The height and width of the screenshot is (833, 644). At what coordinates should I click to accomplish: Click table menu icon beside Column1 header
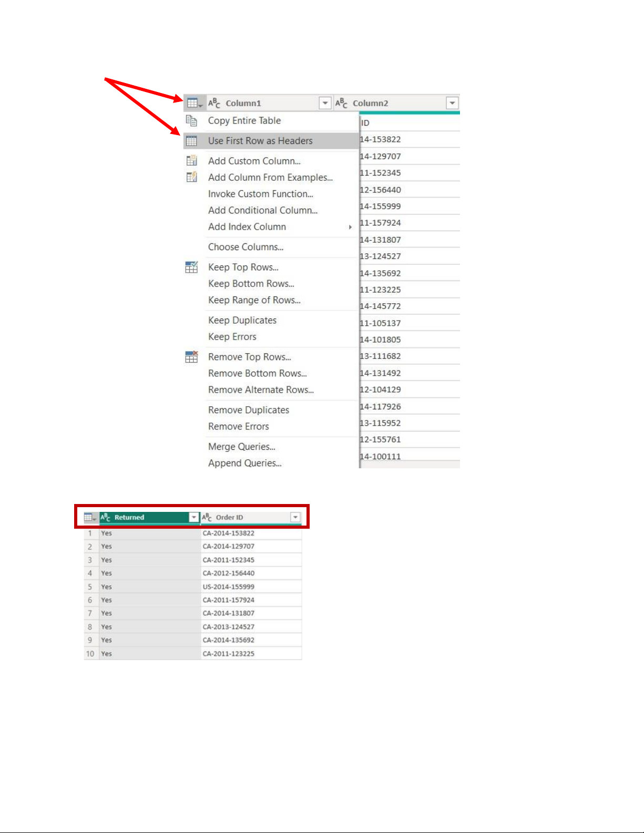193,103
